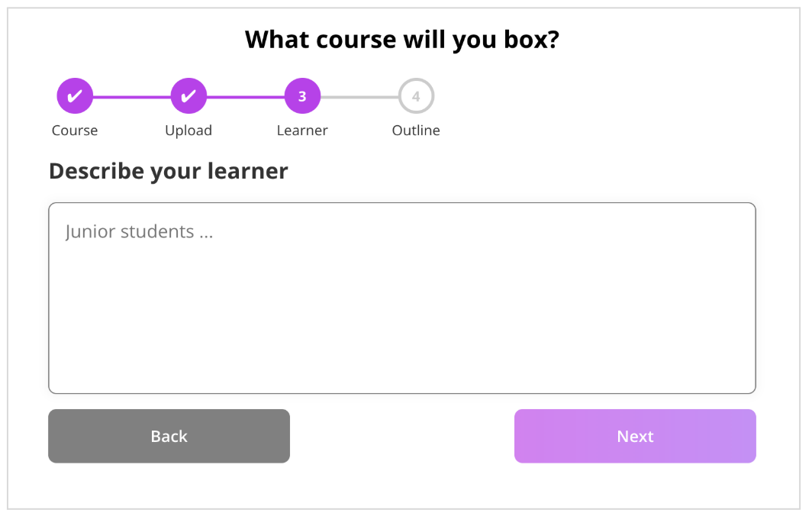Click the white margin below the Back button
This screenshot has width=812, height=516.
[169, 485]
